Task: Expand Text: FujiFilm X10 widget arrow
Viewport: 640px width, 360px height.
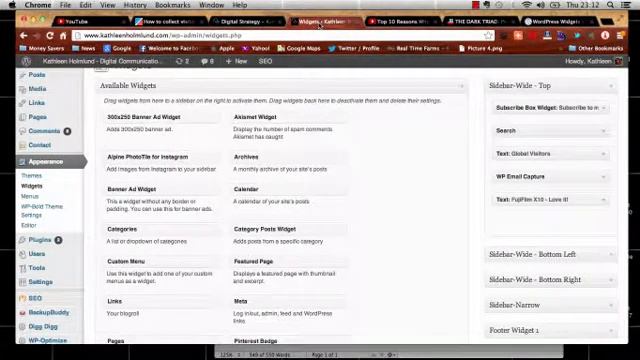Action: coord(604,200)
